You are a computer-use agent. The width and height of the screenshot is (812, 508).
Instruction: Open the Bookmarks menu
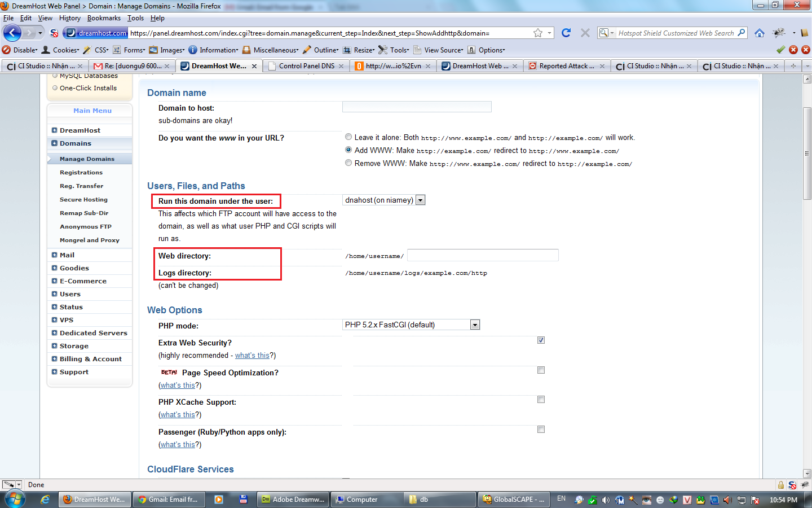[104, 18]
